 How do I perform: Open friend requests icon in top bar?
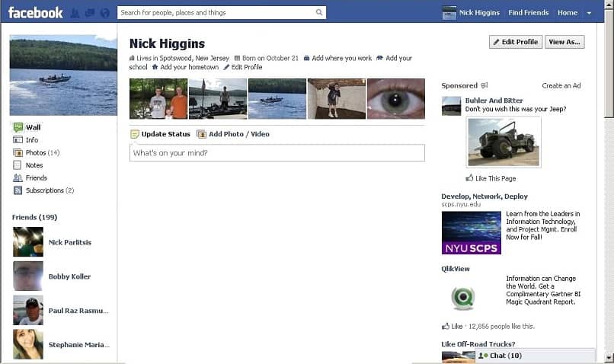pyautogui.click(x=75, y=13)
